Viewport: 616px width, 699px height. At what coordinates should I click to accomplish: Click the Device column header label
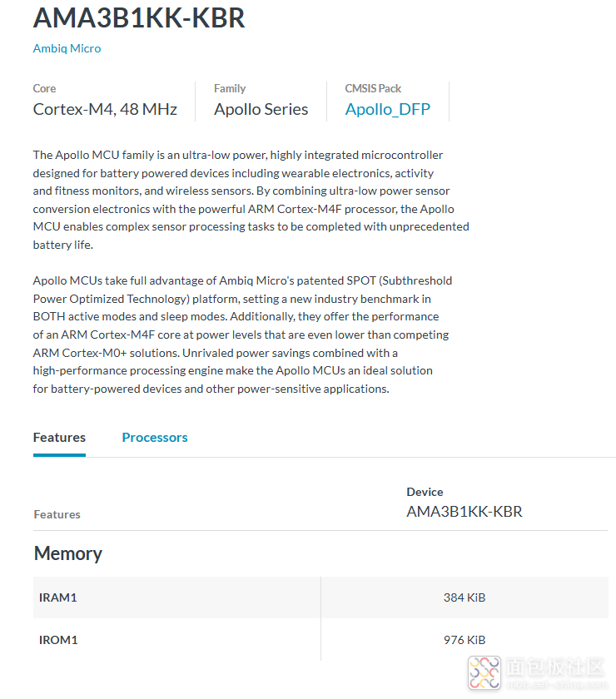pos(425,492)
